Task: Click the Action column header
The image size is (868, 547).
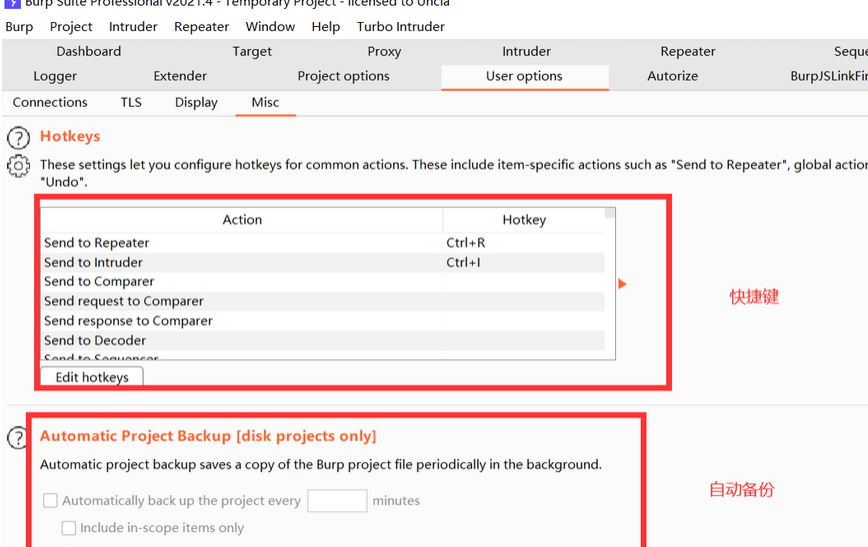Action: pos(242,220)
